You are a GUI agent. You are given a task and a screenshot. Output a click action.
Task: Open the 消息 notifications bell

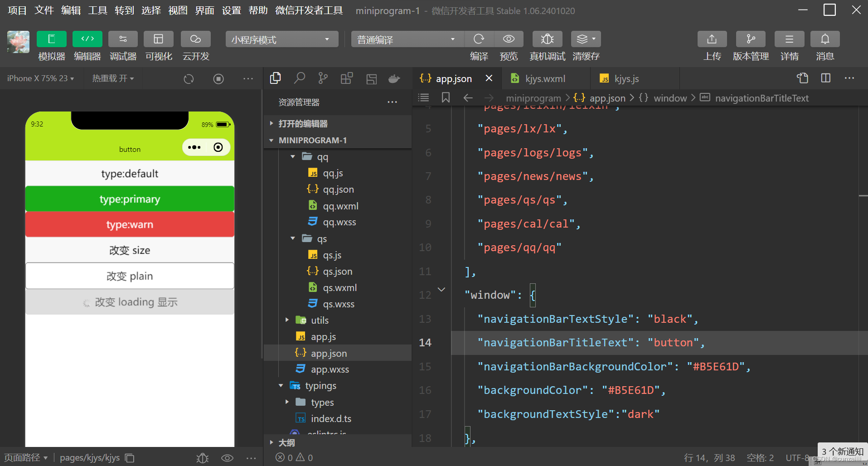(825, 39)
